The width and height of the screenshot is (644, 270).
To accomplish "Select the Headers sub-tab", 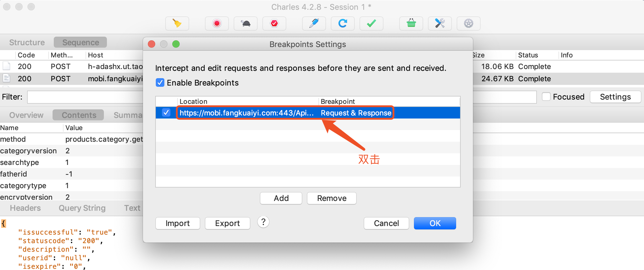I will (25, 208).
